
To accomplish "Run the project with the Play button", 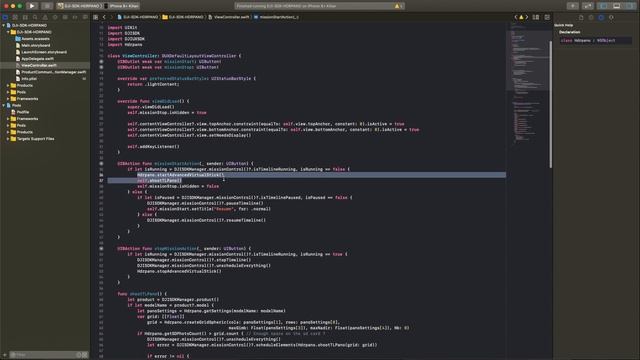I will [32, 6].
